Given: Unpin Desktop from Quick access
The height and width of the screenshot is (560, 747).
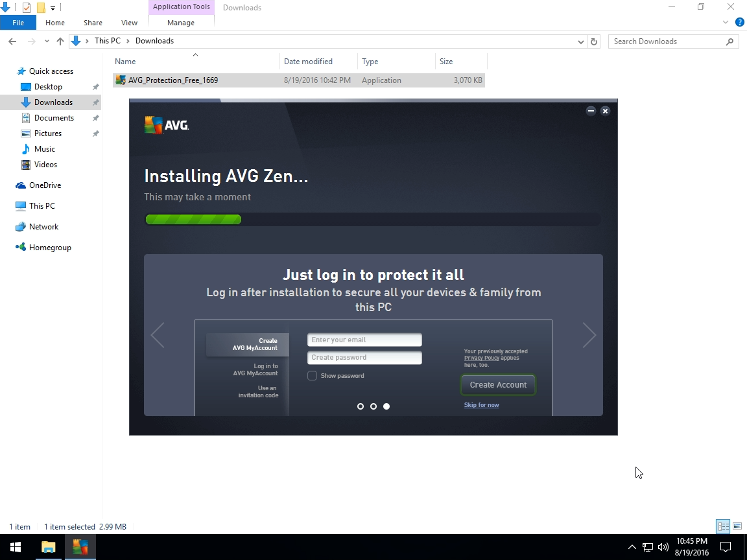Looking at the screenshot, I should (x=96, y=87).
